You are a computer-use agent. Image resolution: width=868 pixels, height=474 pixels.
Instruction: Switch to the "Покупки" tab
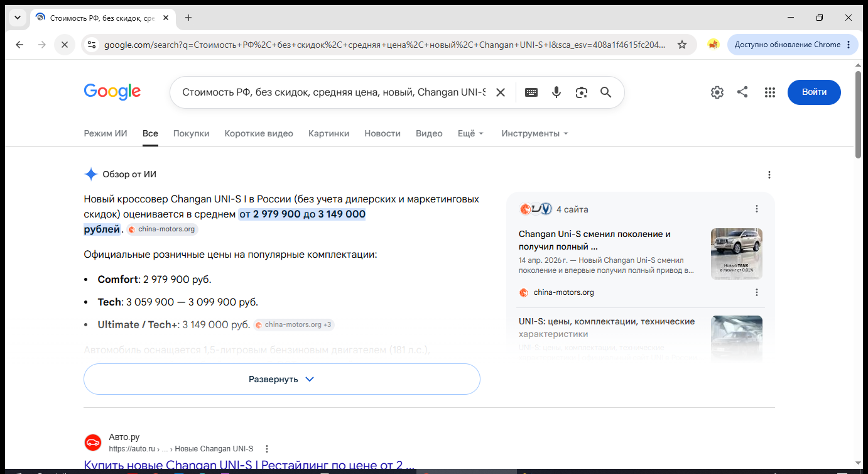[192, 133]
